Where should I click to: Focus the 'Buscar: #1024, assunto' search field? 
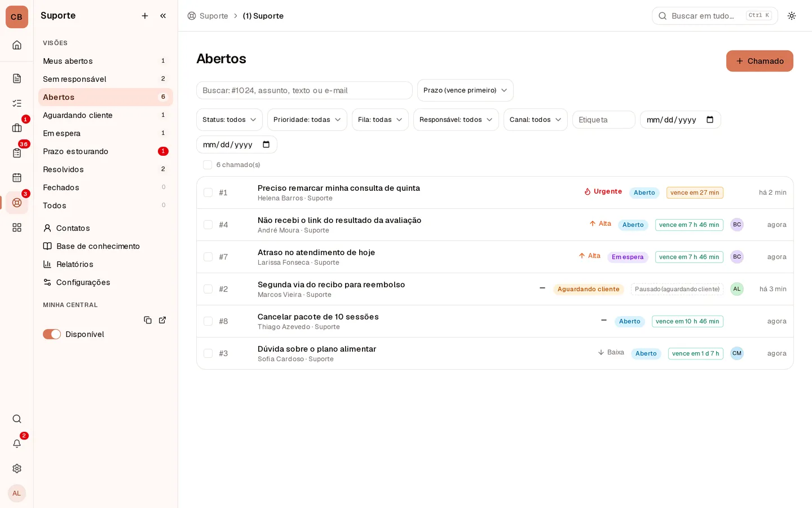coord(304,90)
